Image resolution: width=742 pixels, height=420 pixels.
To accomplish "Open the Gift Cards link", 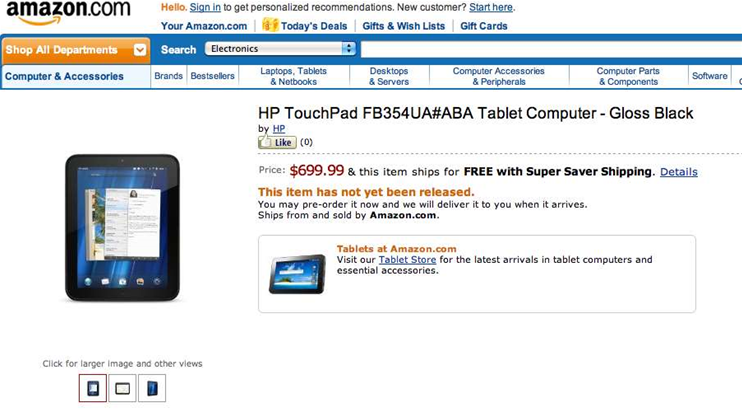I will coord(484,26).
